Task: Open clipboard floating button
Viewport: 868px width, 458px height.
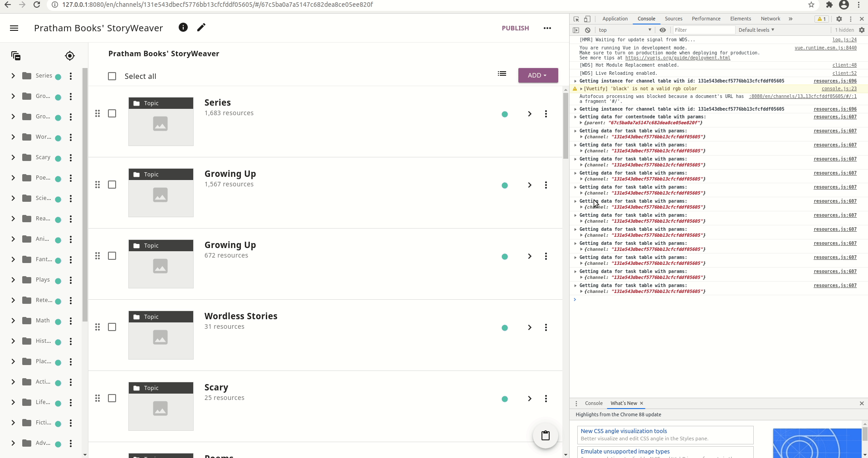Action: click(546, 436)
